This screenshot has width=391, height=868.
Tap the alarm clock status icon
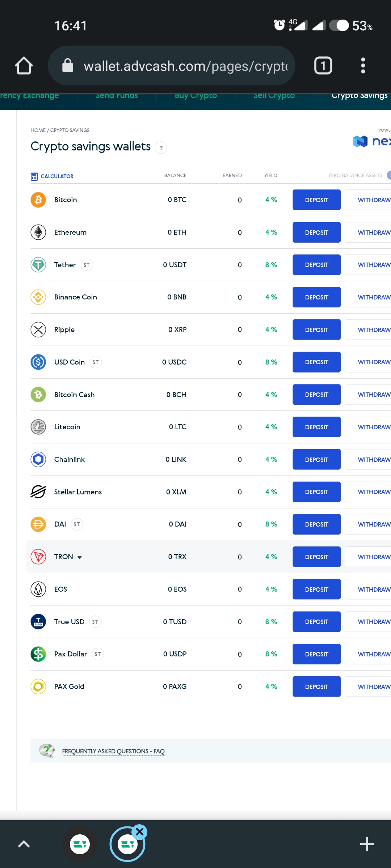(x=279, y=25)
